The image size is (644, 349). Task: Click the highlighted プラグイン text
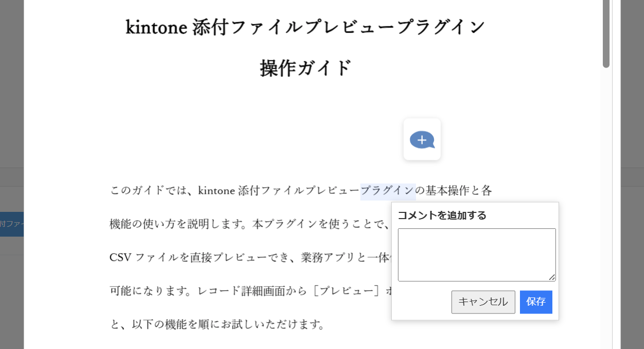point(388,191)
